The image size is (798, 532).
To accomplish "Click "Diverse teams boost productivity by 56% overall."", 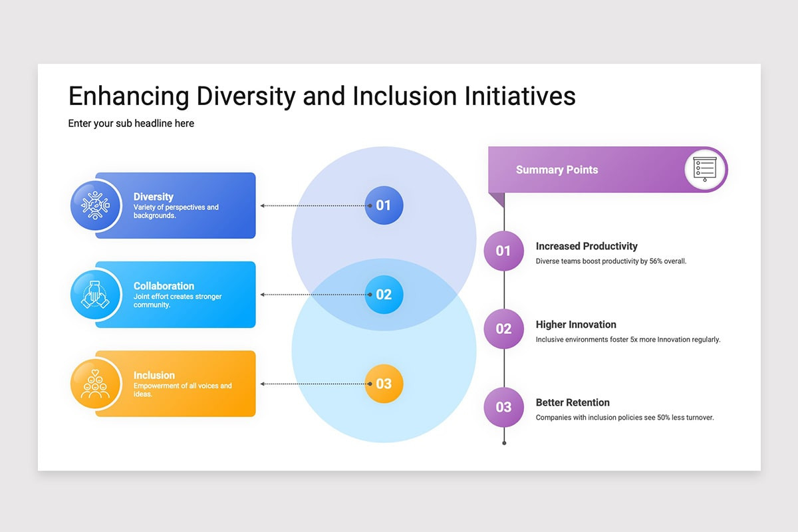I will (611, 261).
